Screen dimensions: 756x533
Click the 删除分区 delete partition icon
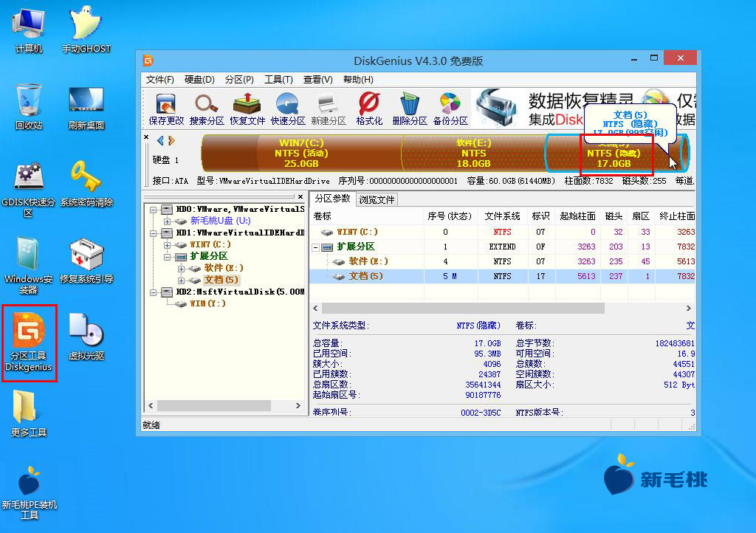410,109
